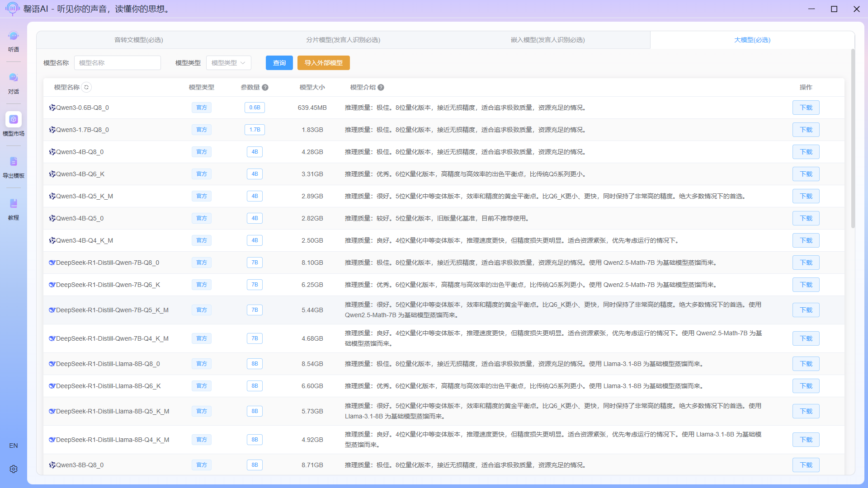Image resolution: width=868 pixels, height=488 pixels.
Task: Click the help icon next to 模型介绍
Action: 381,88
